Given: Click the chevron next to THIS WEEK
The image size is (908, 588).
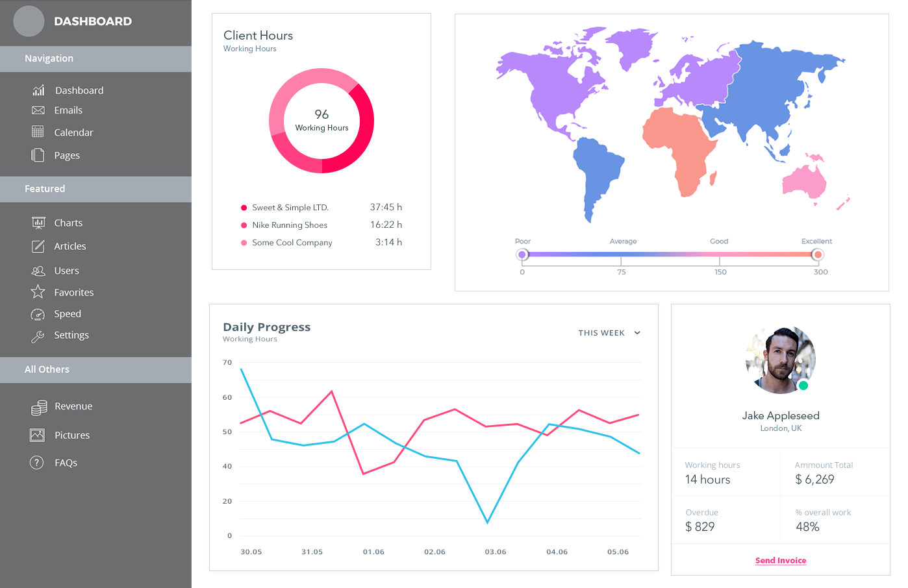Looking at the screenshot, I should (x=637, y=333).
